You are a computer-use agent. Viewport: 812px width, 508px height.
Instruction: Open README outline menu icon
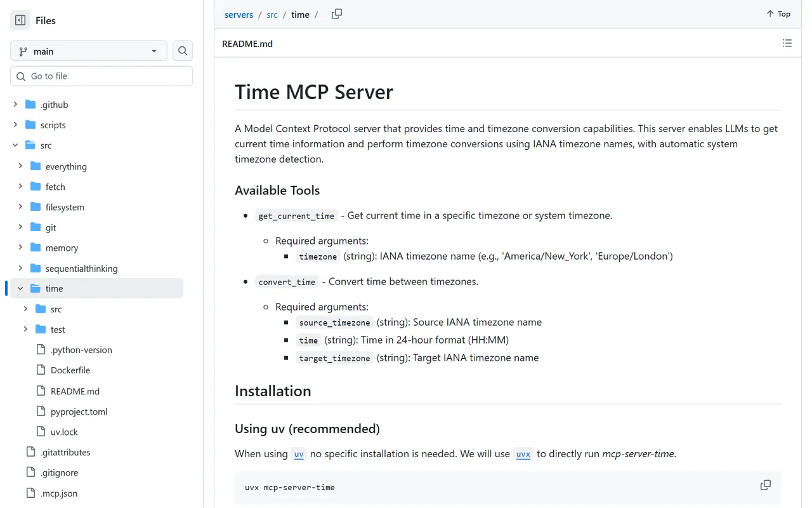[787, 43]
